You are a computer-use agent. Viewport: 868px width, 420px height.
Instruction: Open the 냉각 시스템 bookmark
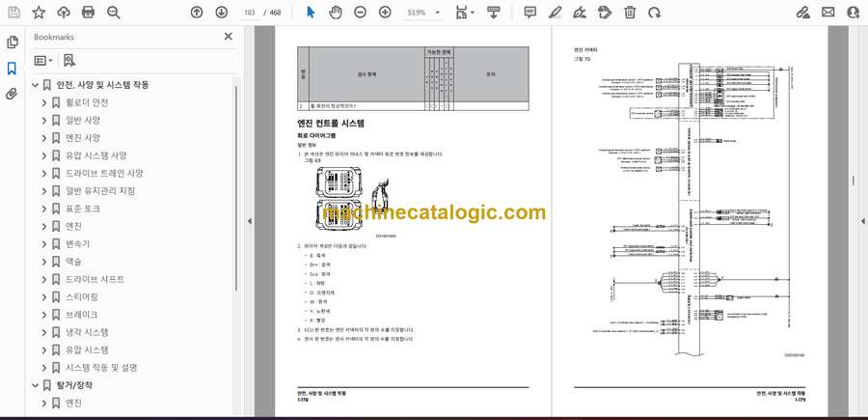pos(87,332)
